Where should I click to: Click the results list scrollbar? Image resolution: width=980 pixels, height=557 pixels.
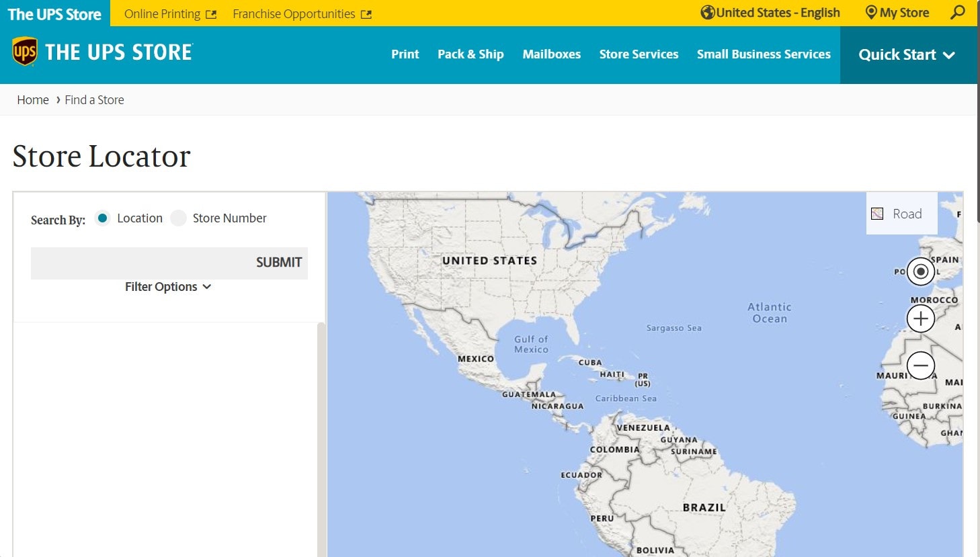(321, 439)
